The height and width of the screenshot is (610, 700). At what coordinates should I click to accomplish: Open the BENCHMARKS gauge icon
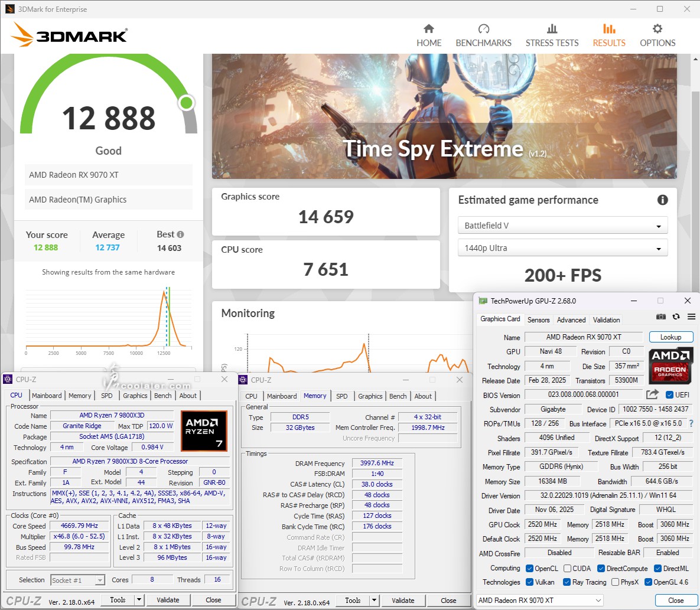[x=483, y=30]
